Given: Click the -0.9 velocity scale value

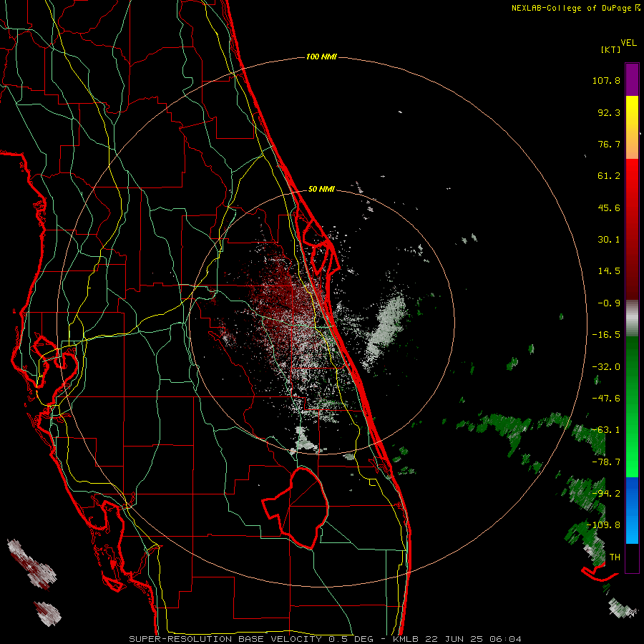Looking at the screenshot, I should point(609,303).
